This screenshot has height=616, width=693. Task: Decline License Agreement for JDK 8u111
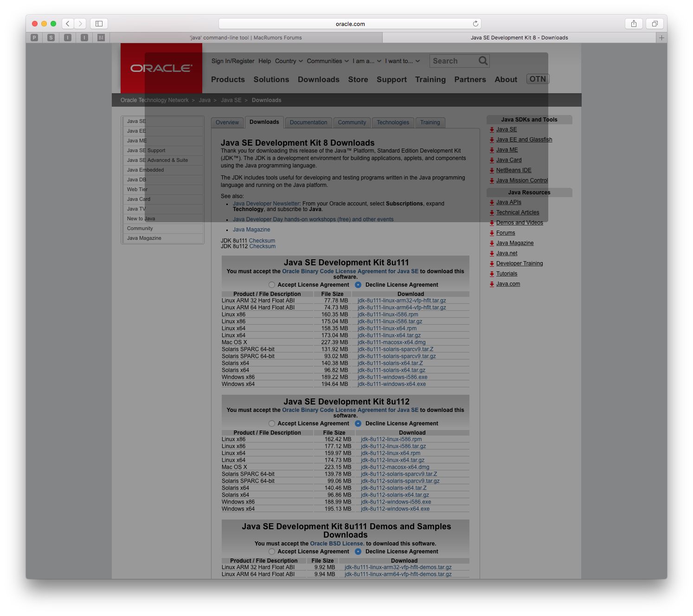(x=358, y=285)
